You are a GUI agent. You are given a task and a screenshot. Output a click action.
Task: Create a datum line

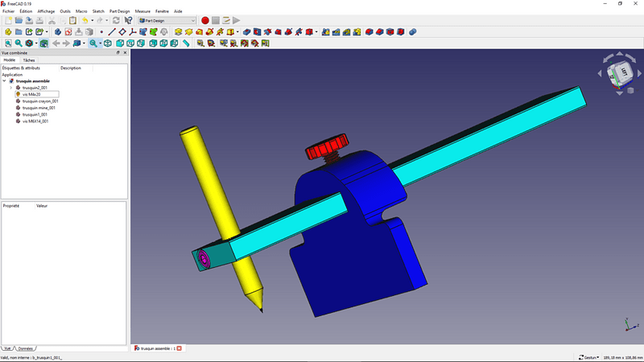[x=112, y=32]
